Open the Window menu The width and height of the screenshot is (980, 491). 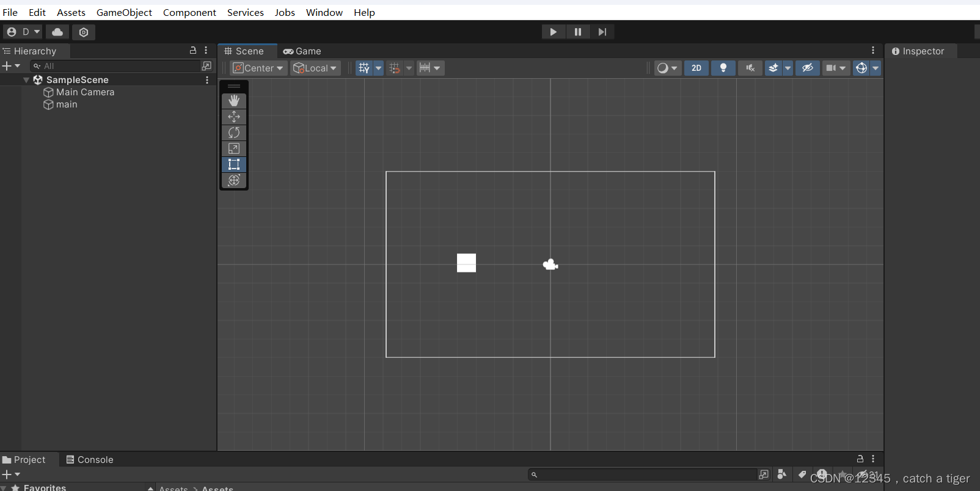point(324,12)
